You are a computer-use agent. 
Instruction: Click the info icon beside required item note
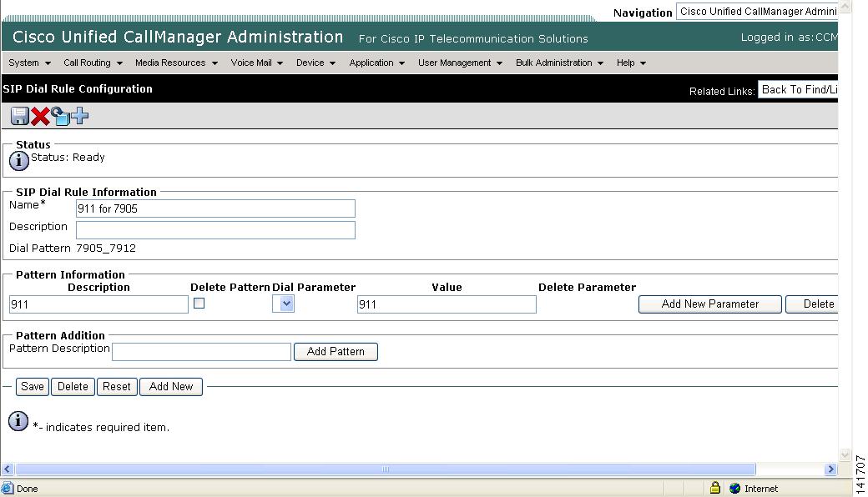[18, 421]
